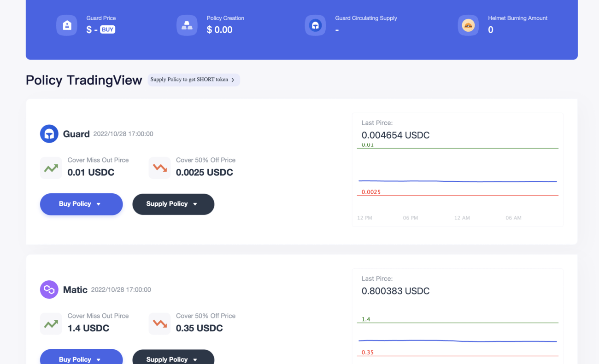Click the Guard price chart blue line
599x364 pixels.
(x=458, y=181)
